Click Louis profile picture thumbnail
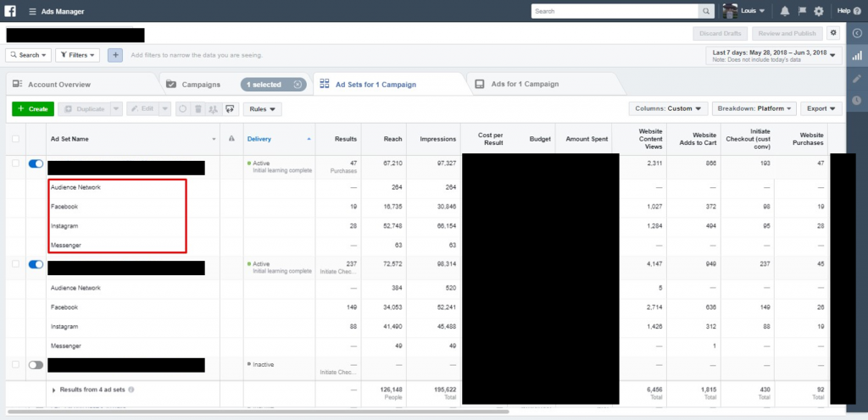The image size is (868, 420). 730,11
